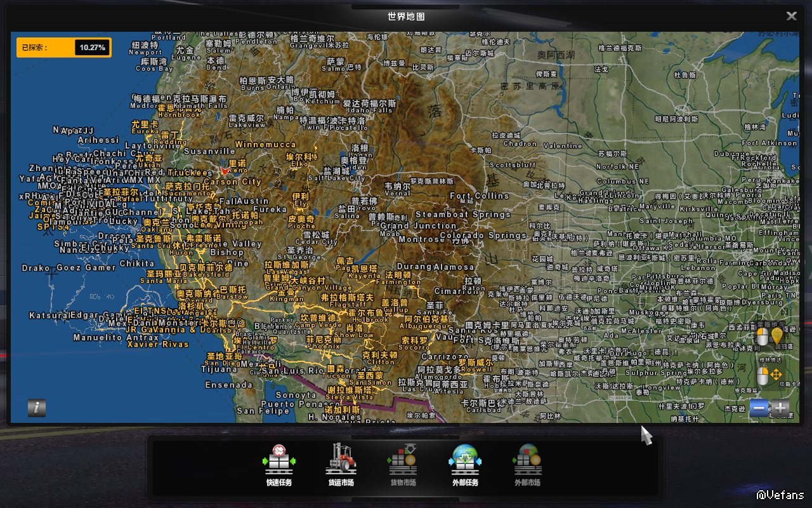The width and height of the screenshot is (812, 508).
Task: Click the Socorro city label
Action: click(x=415, y=348)
